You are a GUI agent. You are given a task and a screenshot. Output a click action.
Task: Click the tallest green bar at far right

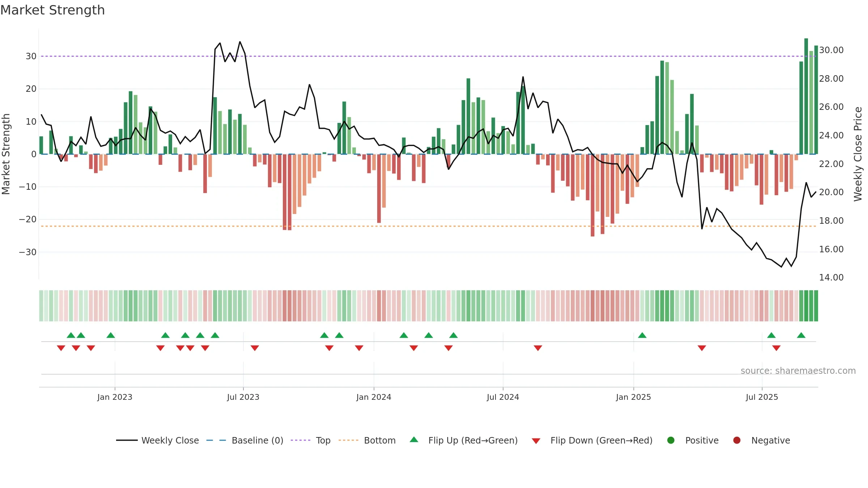(806, 96)
